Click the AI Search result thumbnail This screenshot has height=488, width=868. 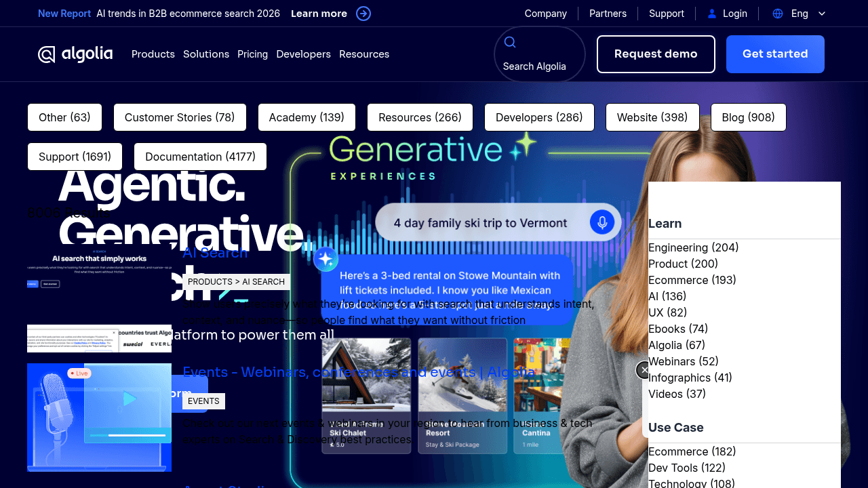pos(99,298)
